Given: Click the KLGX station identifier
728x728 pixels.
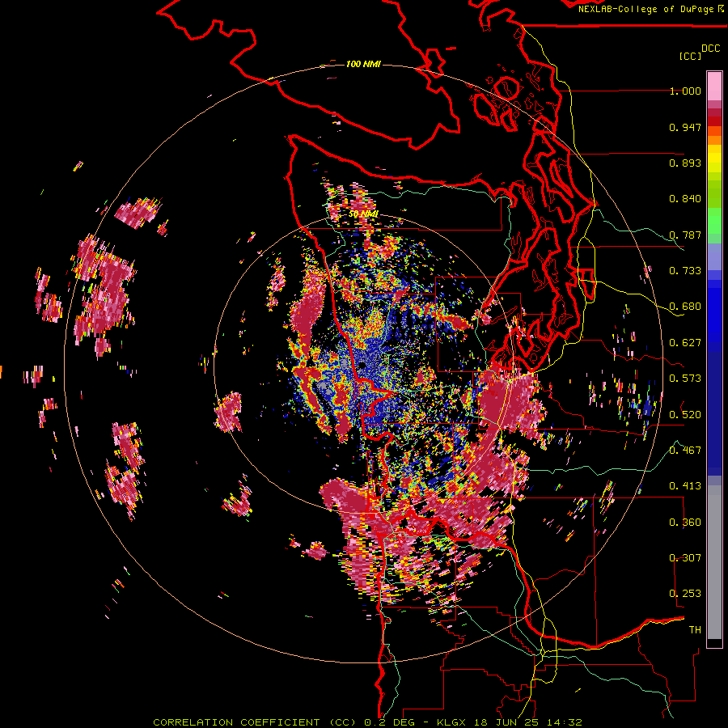Looking at the screenshot, I should [451, 722].
